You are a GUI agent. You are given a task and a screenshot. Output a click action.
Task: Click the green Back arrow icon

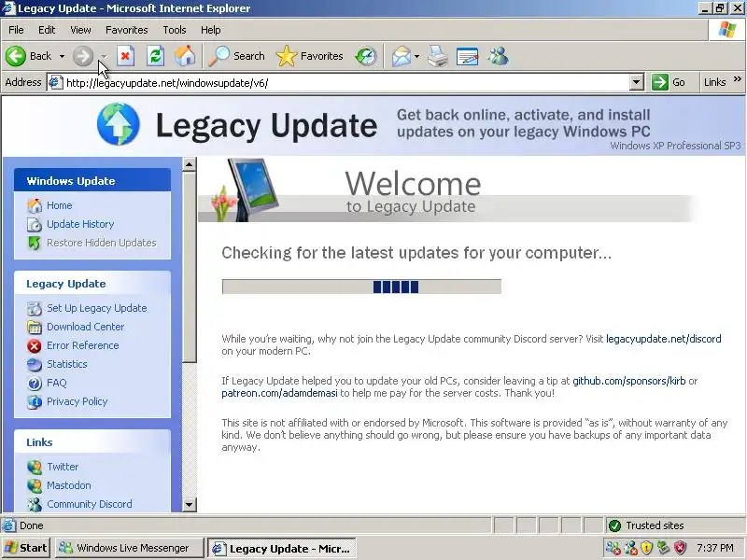point(16,56)
